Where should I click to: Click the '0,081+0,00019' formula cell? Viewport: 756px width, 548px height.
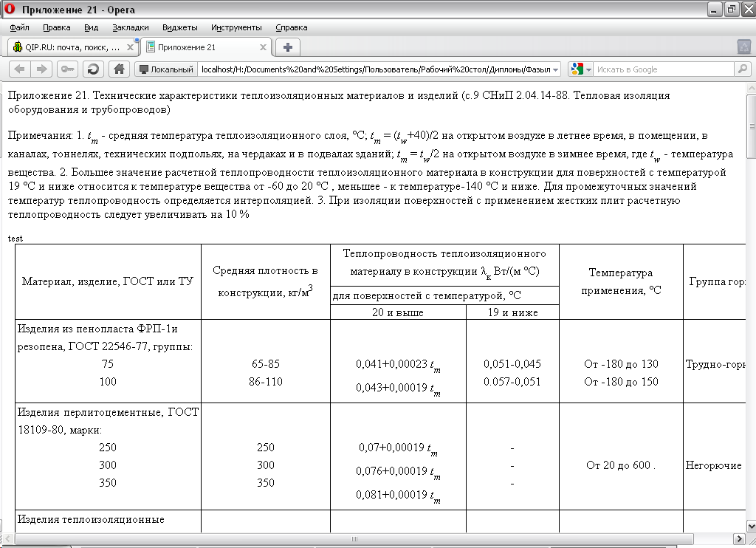click(x=398, y=496)
